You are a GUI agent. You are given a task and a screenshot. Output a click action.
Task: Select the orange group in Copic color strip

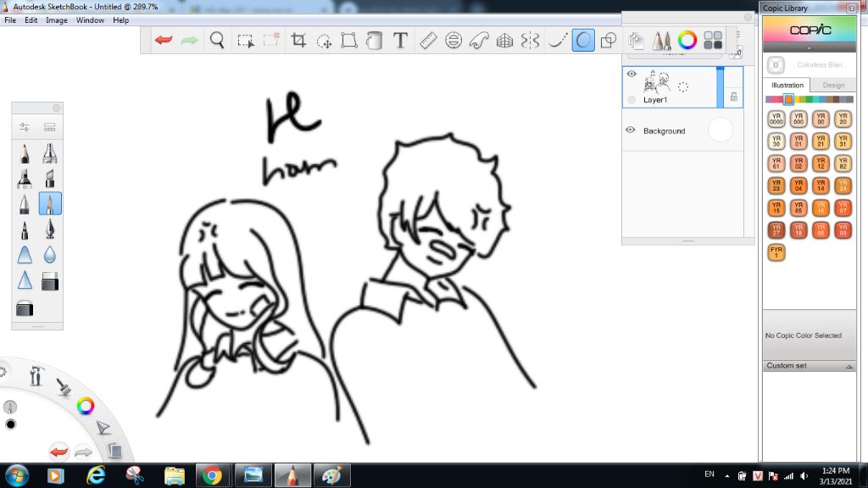(788, 100)
